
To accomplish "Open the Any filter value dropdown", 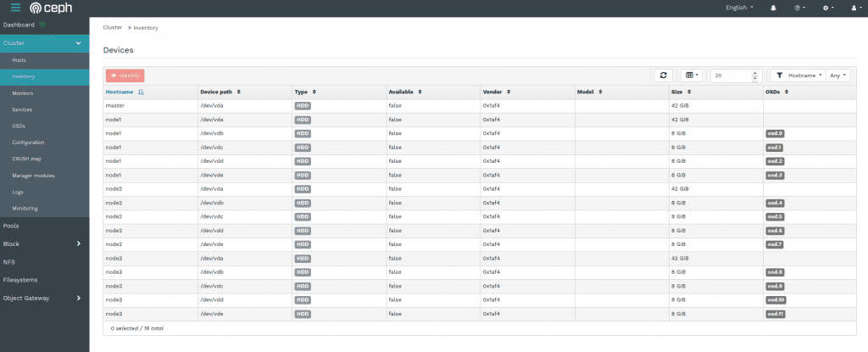I will point(837,75).
